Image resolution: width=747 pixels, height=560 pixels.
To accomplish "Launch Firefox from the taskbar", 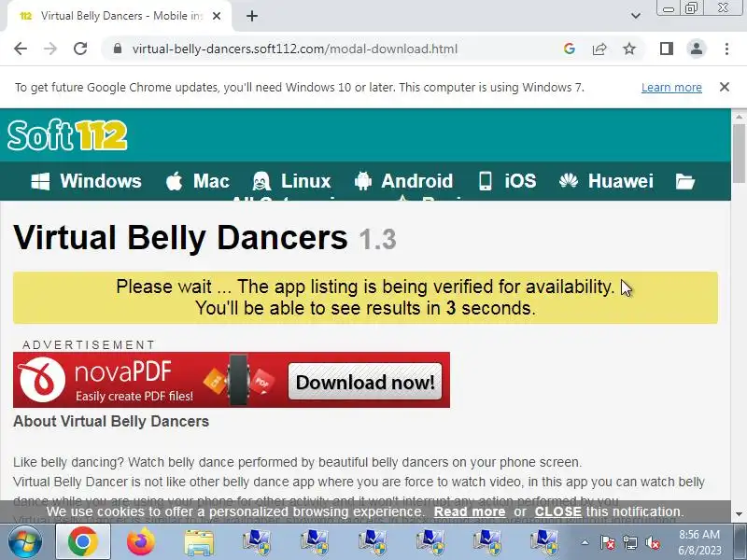I will click(x=141, y=541).
